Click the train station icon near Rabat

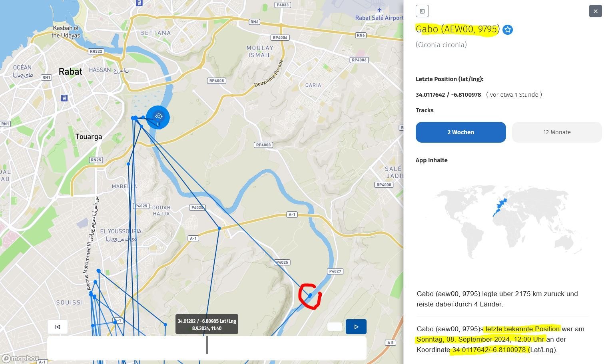[x=64, y=98]
